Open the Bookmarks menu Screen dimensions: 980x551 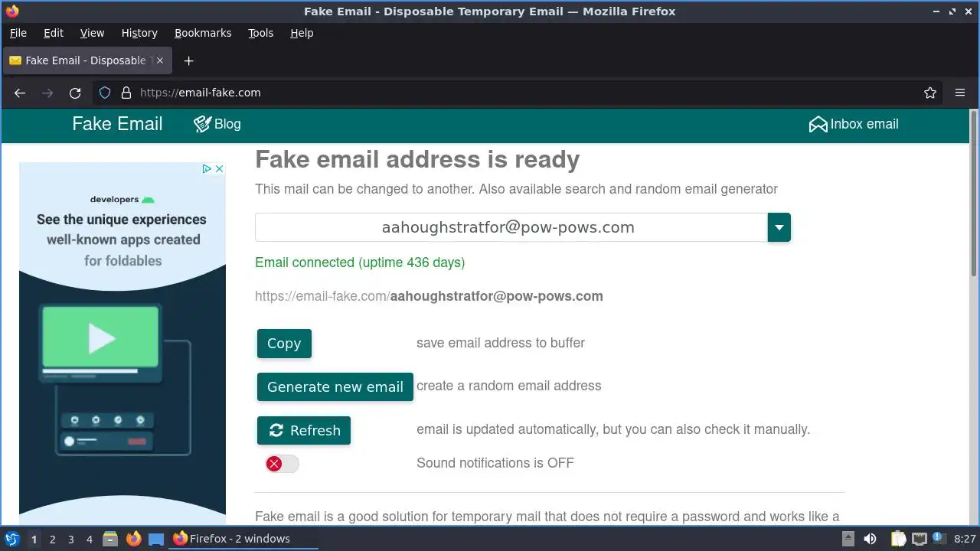coord(203,33)
